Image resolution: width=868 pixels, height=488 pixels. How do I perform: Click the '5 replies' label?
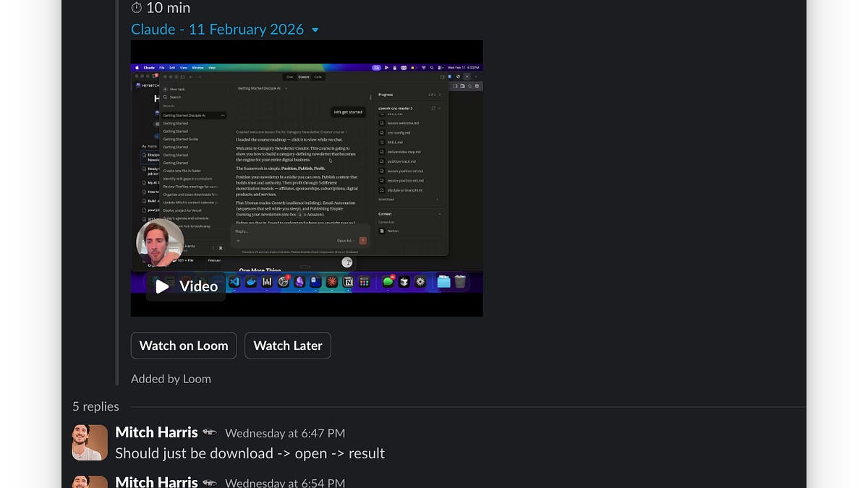(x=95, y=406)
